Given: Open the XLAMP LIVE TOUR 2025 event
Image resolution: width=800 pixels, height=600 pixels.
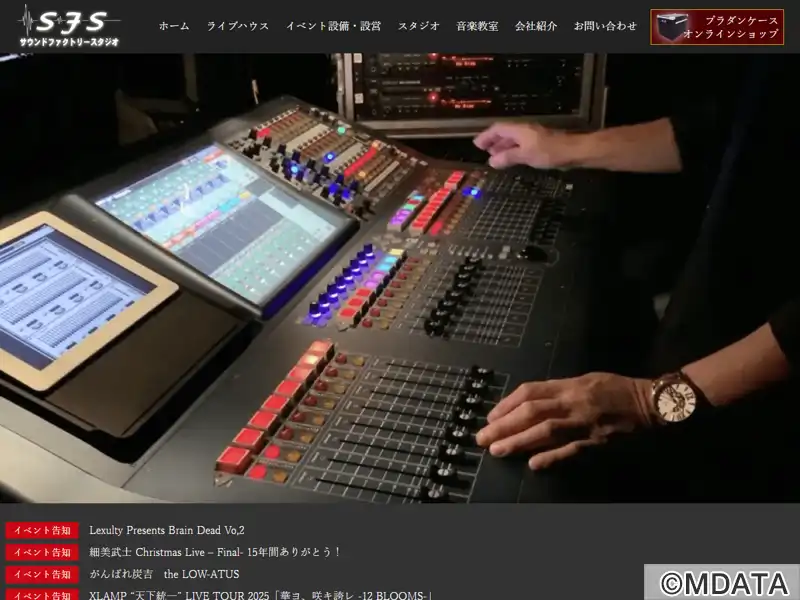Looking at the screenshot, I should tap(260, 595).
